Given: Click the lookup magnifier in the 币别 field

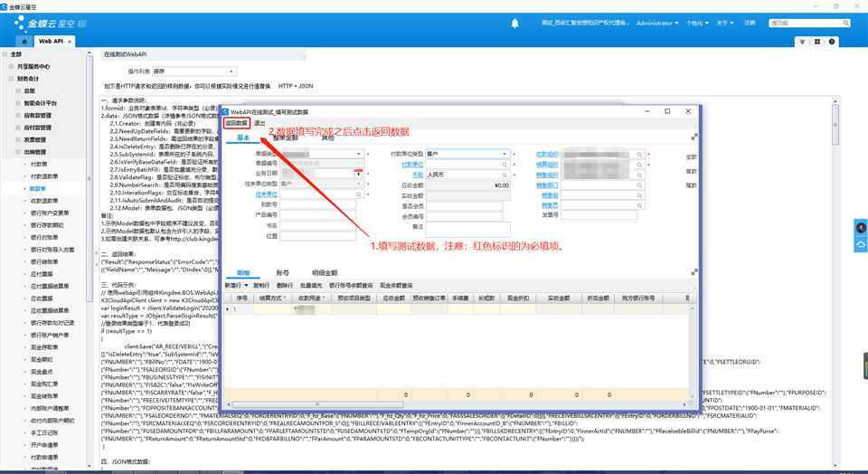Looking at the screenshot, I should pyautogui.click(x=505, y=175).
